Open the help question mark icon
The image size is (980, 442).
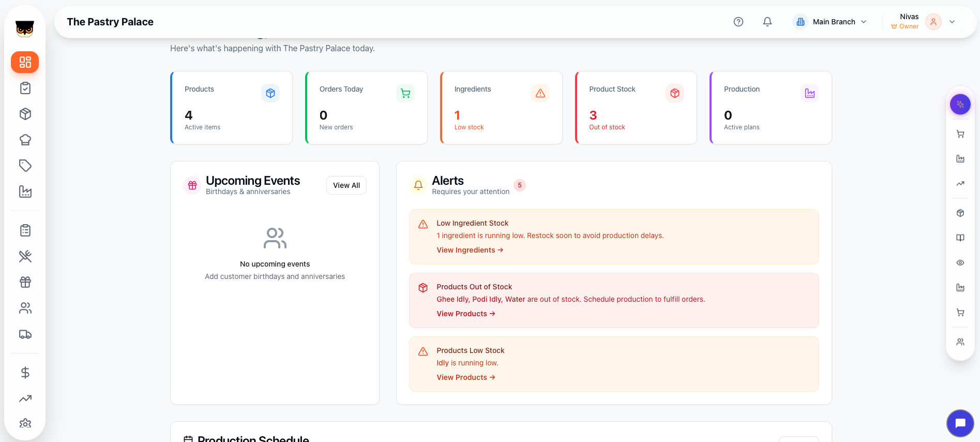coord(738,22)
